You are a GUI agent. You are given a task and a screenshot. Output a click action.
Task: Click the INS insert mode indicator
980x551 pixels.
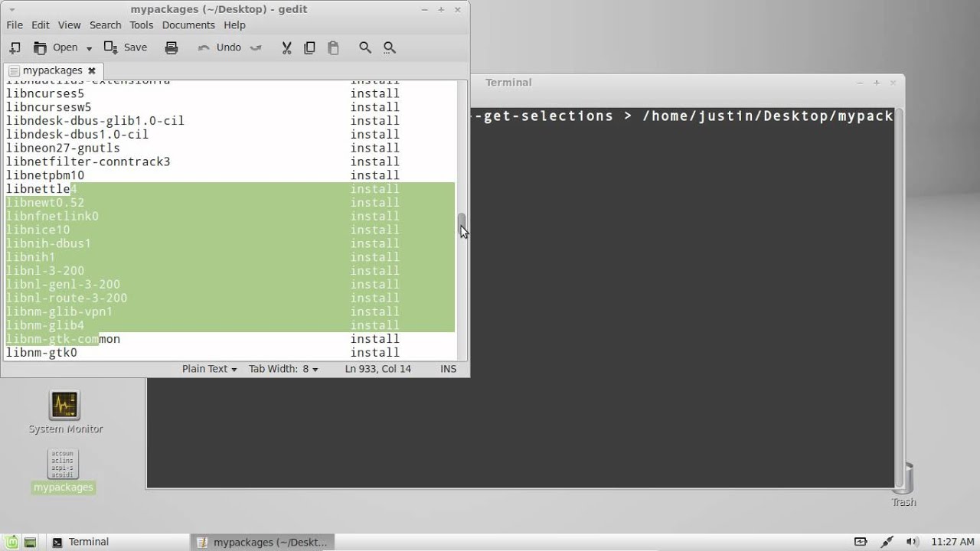449,369
